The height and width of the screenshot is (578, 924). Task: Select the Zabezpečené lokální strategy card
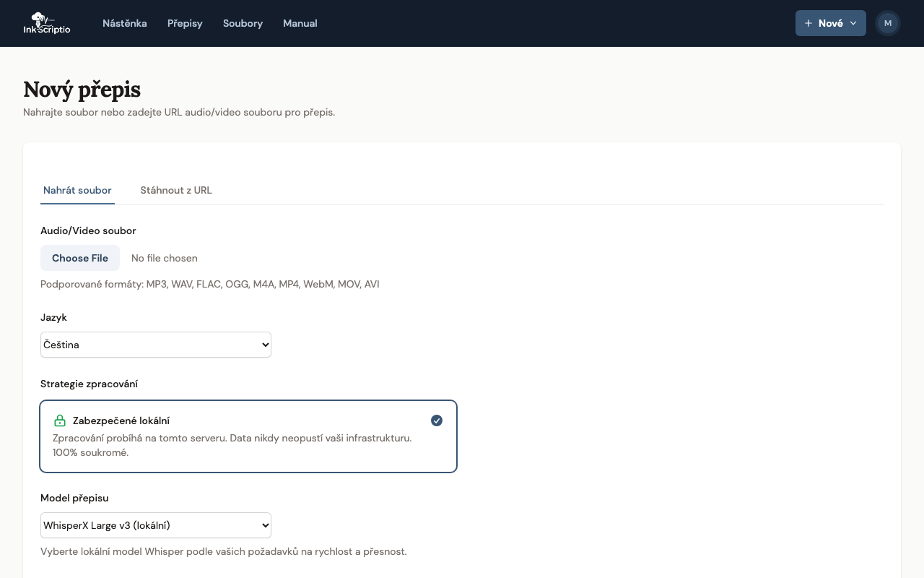coord(248,436)
